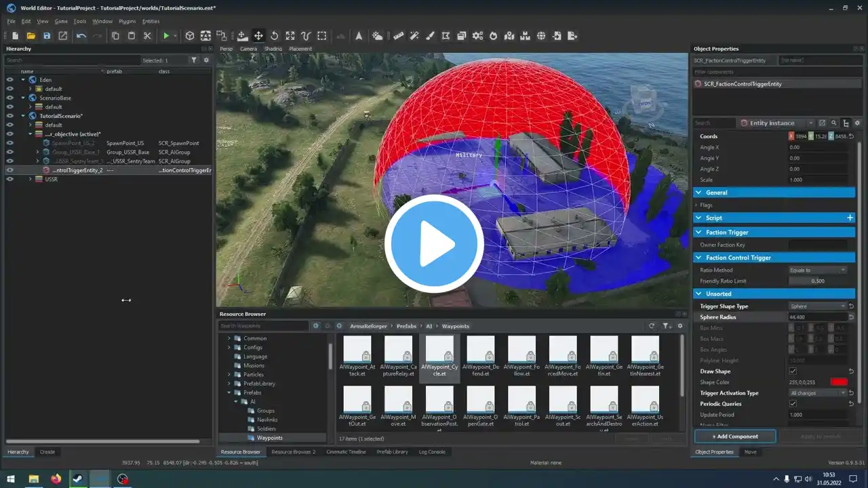
Task: Expand the USSR tree node
Action: pyautogui.click(x=31, y=180)
